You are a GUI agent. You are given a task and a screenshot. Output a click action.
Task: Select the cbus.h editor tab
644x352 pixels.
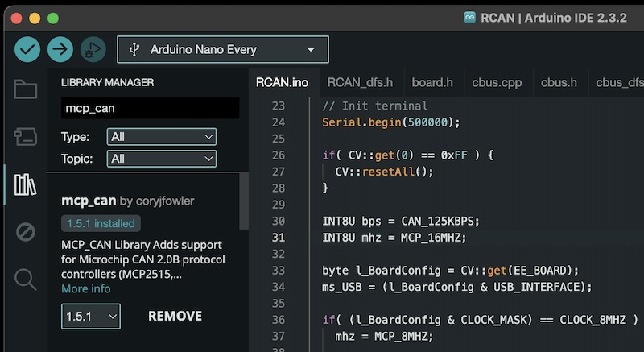click(559, 82)
